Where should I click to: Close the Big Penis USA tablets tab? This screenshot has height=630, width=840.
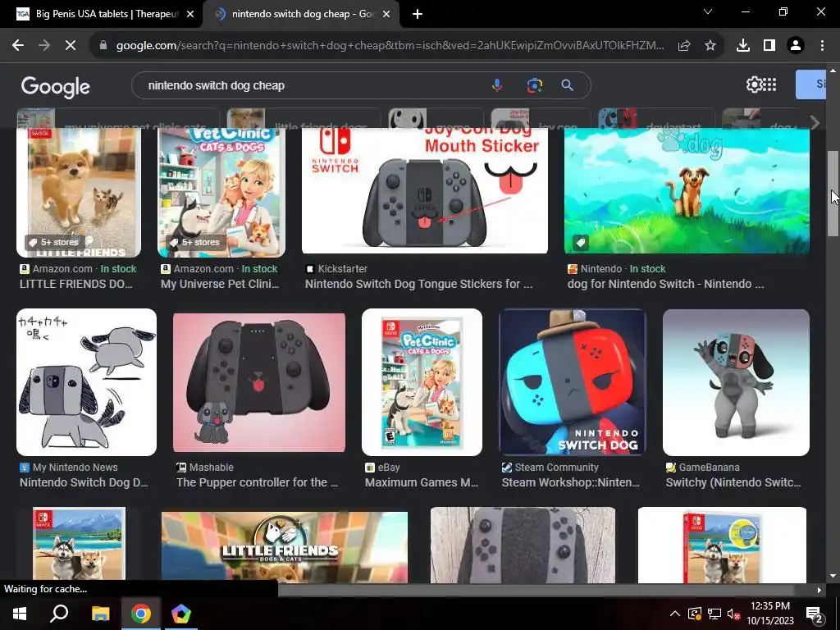coord(190,14)
